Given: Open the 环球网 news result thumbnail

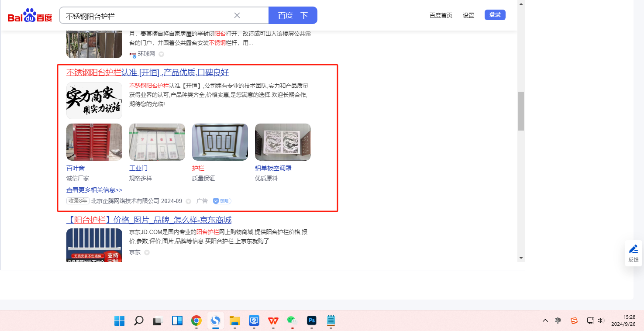Looking at the screenshot, I should (x=94, y=44).
